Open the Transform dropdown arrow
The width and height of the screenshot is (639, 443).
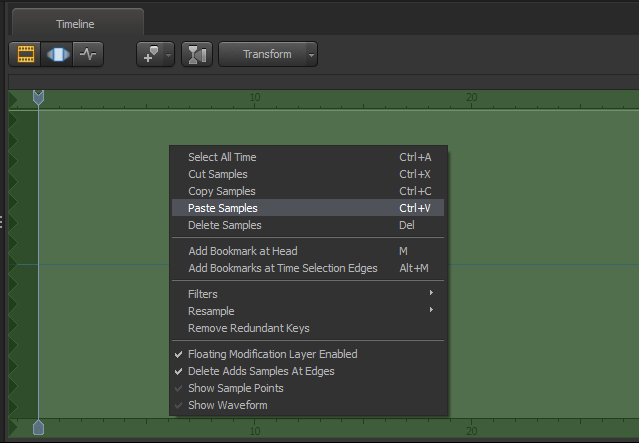point(311,54)
